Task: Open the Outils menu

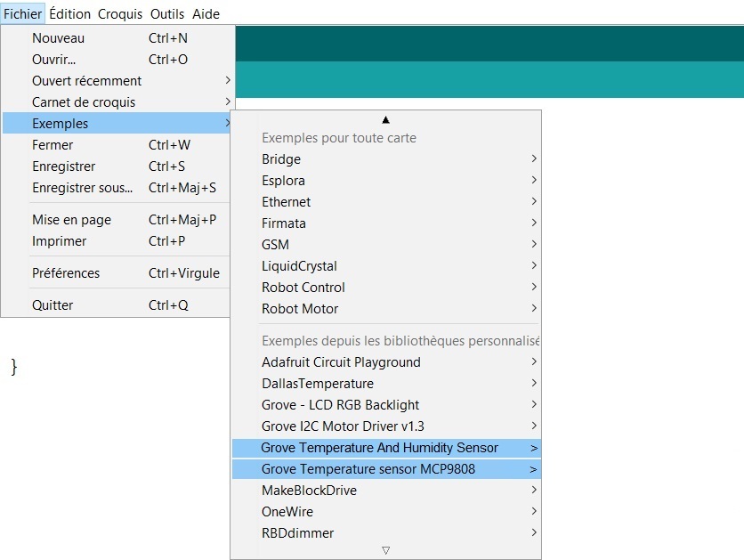Action: pos(167,13)
